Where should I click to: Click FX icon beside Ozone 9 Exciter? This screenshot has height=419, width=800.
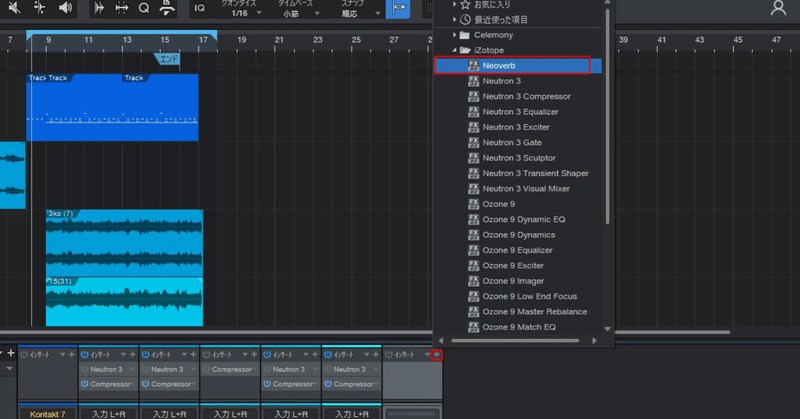point(473,265)
